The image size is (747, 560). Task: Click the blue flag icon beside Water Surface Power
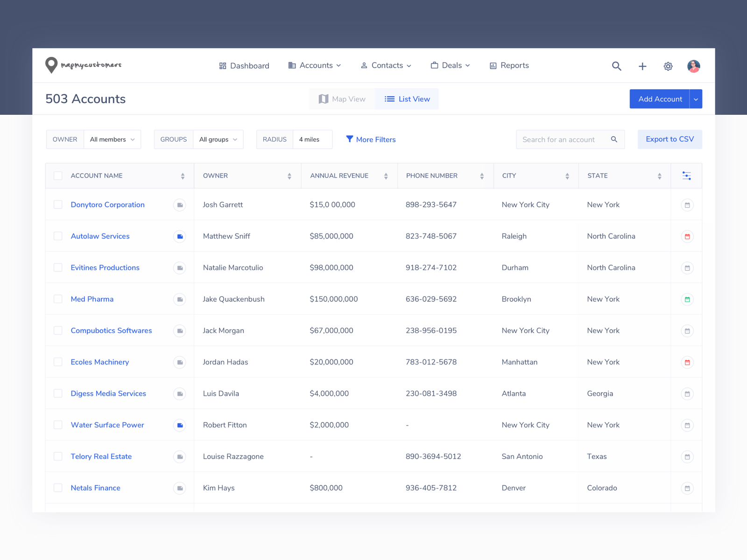tap(180, 425)
